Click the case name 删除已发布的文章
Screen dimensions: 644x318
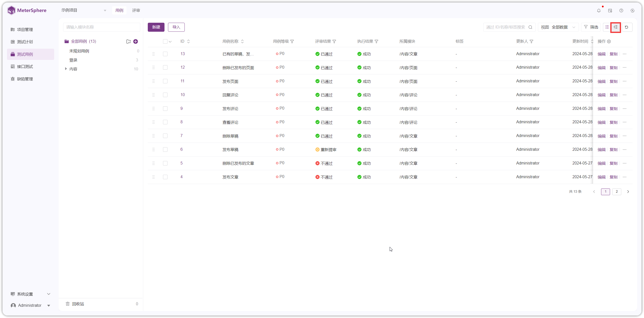click(238, 163)
